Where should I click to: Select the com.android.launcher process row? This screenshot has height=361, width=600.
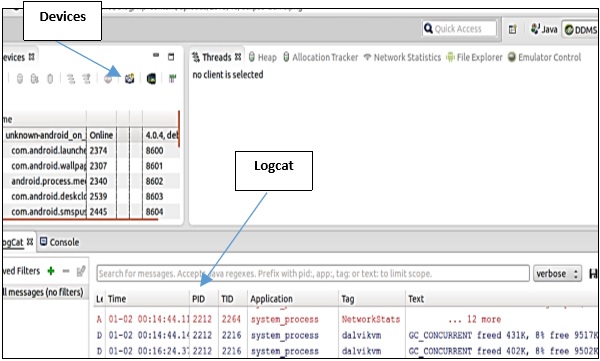pyautogui.click(x=91, y=150)
